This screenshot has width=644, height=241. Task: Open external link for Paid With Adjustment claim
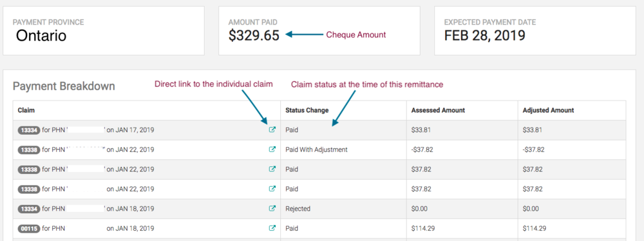[272, 149]
